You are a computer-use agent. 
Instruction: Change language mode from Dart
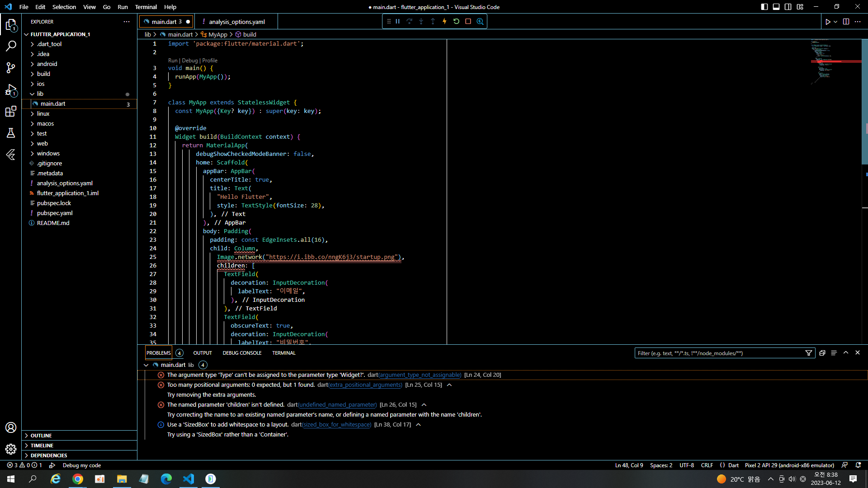point(733,465)
